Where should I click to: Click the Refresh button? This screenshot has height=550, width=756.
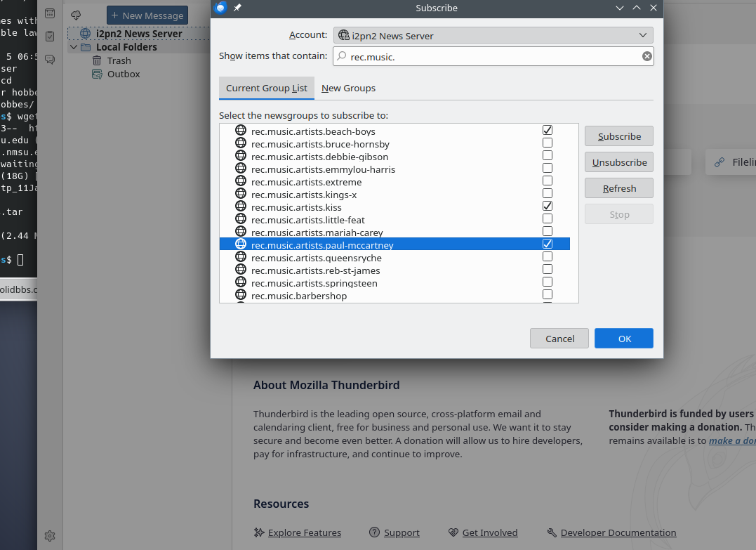tap(619, 188)
